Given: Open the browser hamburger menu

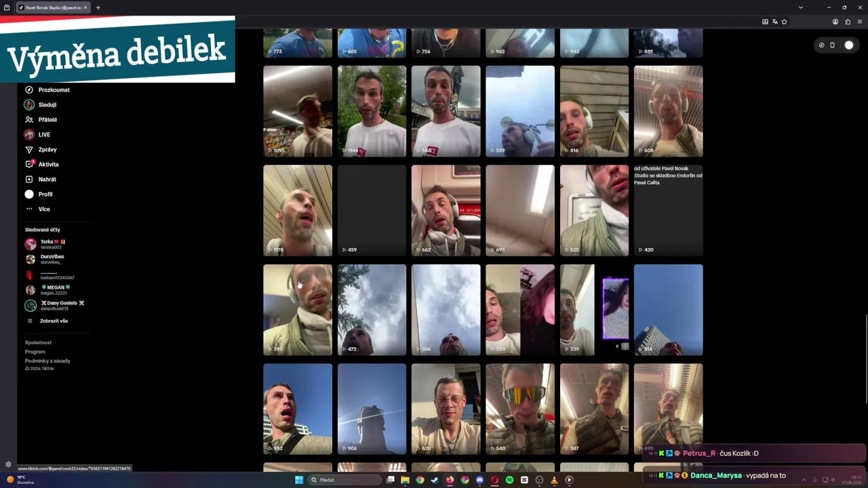Looking at the screenshot, I should coord(860,22).
